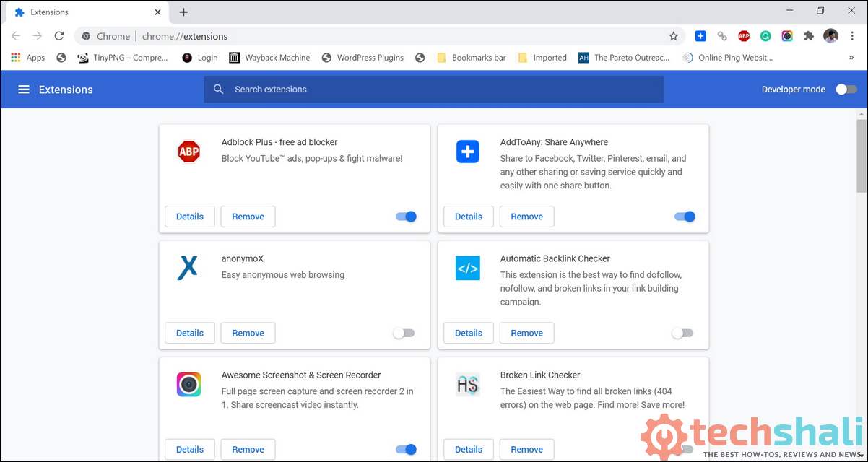Open the Apps grid shortcut in bookmarks bar
This screenshot has height=462, width=868.
pos(28,58)
